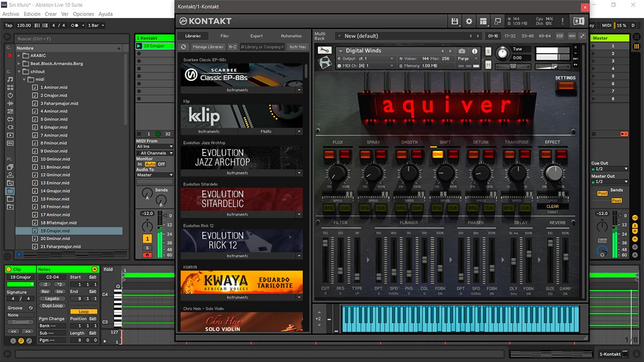Switch to Kontakt Expert tab
Screen dimensions: 644x362
[x=257, y=36]
